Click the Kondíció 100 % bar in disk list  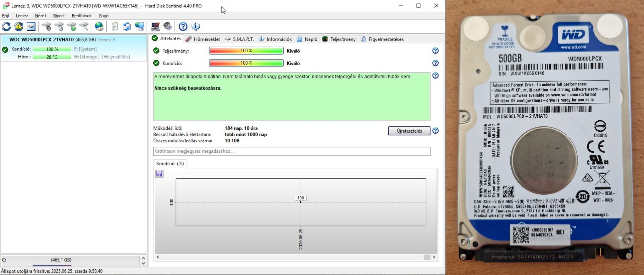tap(52, 49)
